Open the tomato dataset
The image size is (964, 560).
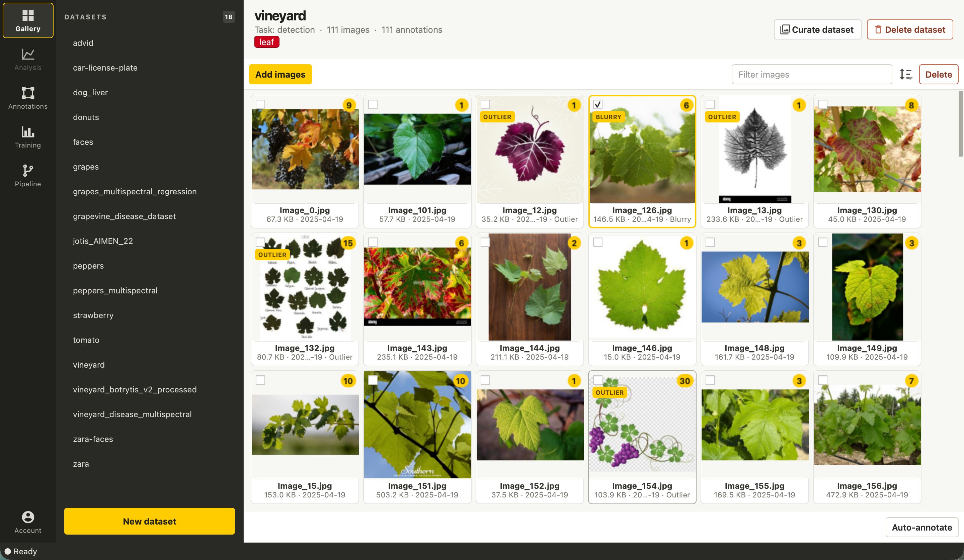tap(150, 340)
